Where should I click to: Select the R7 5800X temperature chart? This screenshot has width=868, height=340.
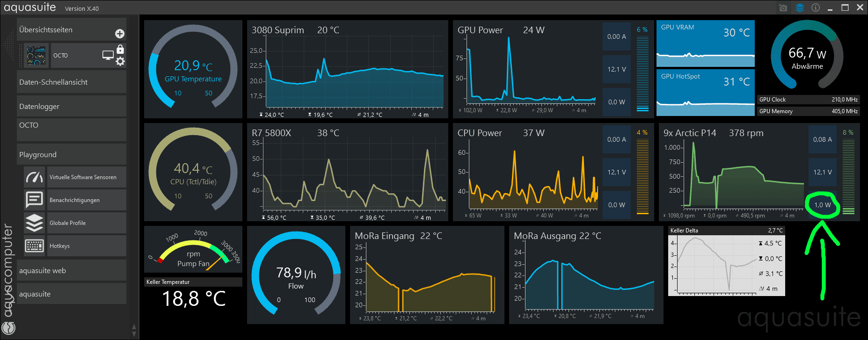click(348, 172)
